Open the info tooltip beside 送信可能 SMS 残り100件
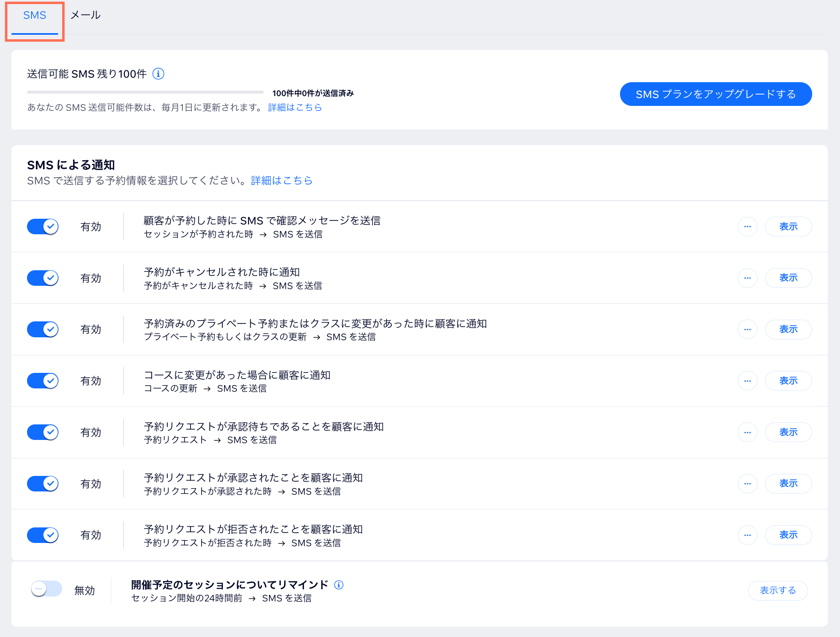This screenshot has width=840, height=637. 159,74
